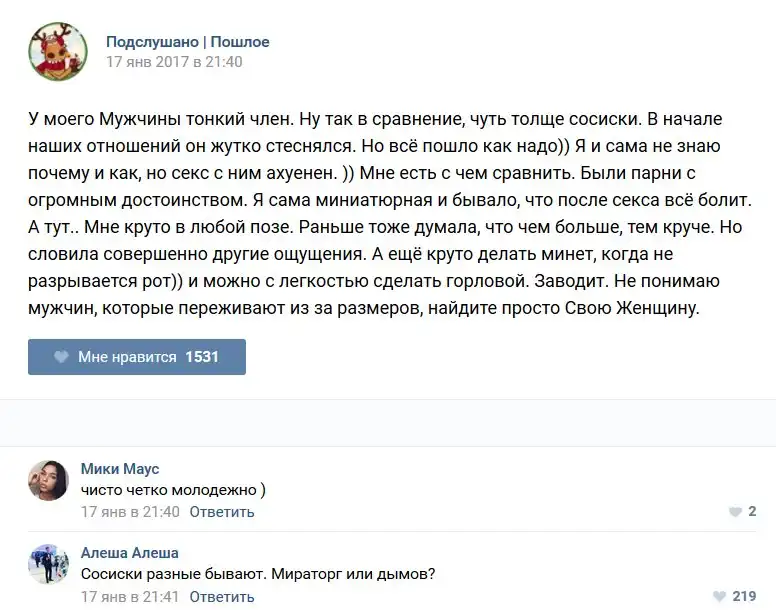The image size is (776, 610).
Task: Click post date 17 янв 2017
Action: (174, 62)
